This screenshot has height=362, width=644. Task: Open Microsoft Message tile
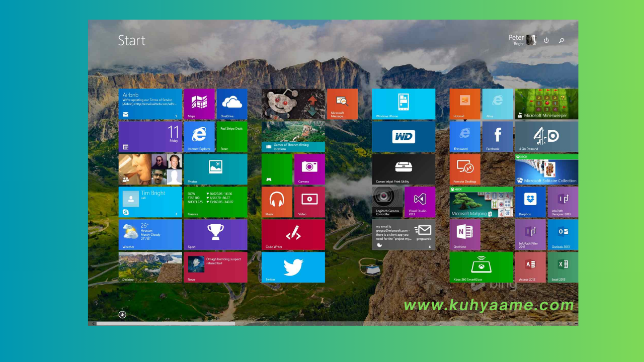pyautogui.click(x=342, y=104)
